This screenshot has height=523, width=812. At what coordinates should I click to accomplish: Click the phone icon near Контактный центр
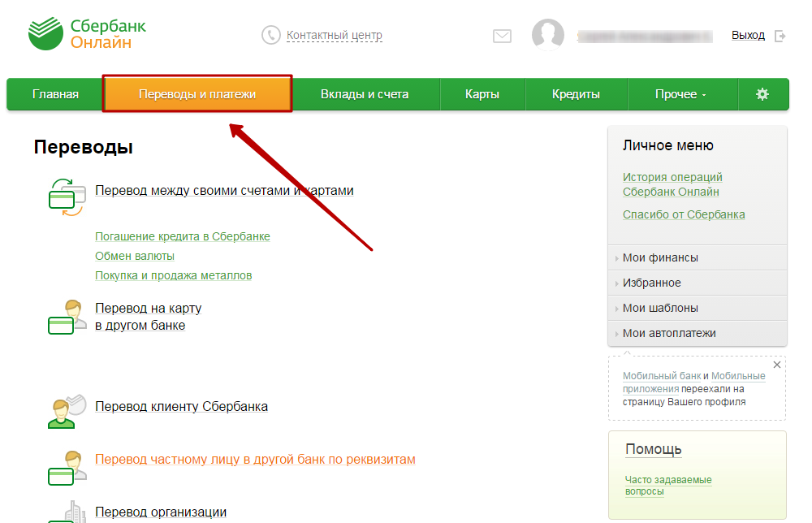pos(271,35)
